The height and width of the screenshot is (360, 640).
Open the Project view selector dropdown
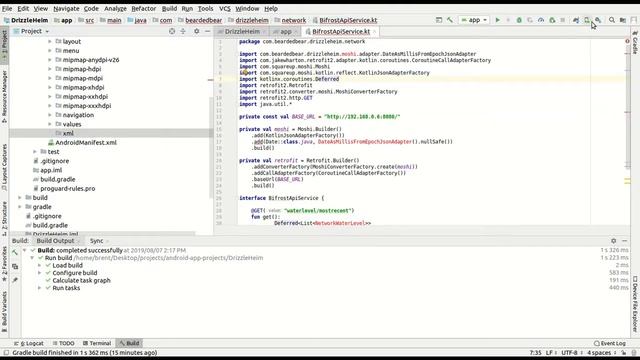tap(31, 31)
